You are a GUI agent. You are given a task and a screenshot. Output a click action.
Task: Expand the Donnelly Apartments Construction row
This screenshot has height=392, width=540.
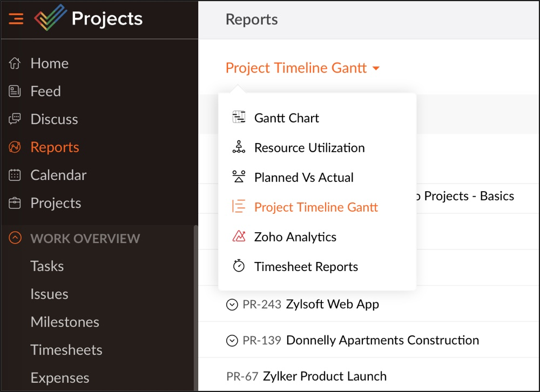[x=232, y=340]
